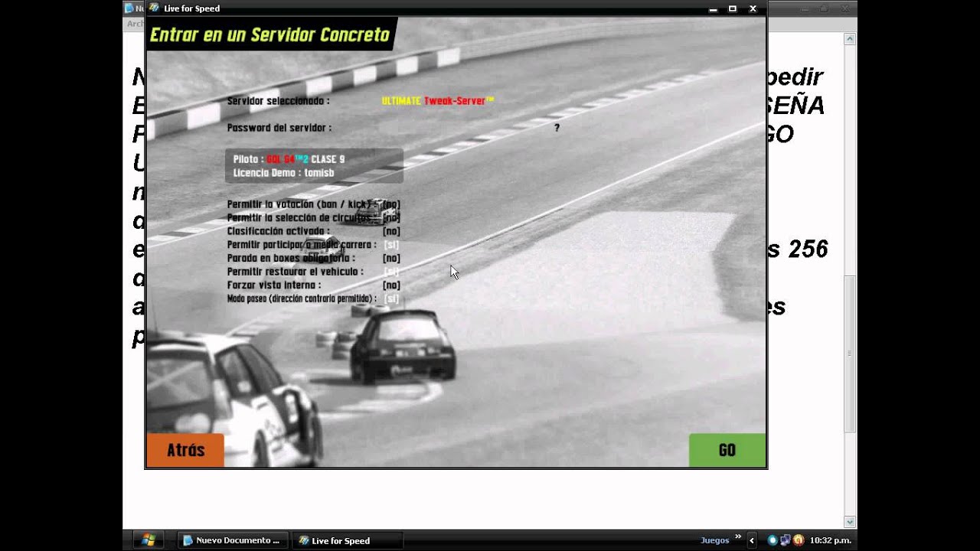Image resolution: width=980 pixels, height=551 pixels.
Task: Click the green GO button
Action: coord(727,450)
